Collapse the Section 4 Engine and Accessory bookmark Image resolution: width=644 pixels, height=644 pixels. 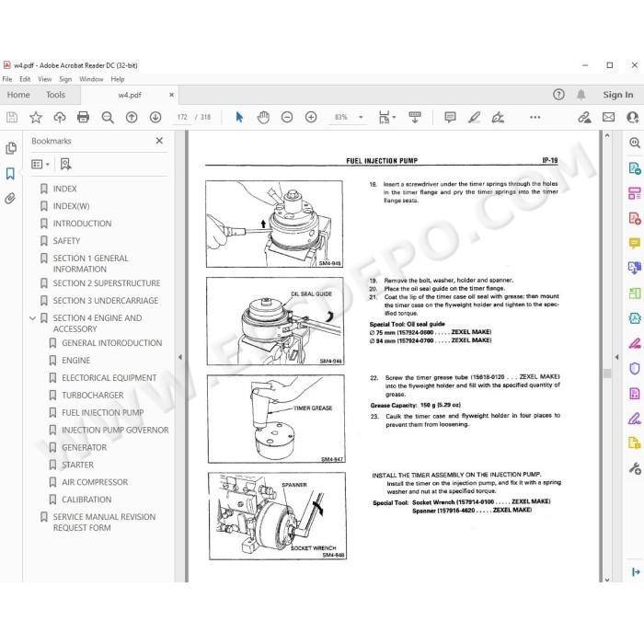(33, 318)
